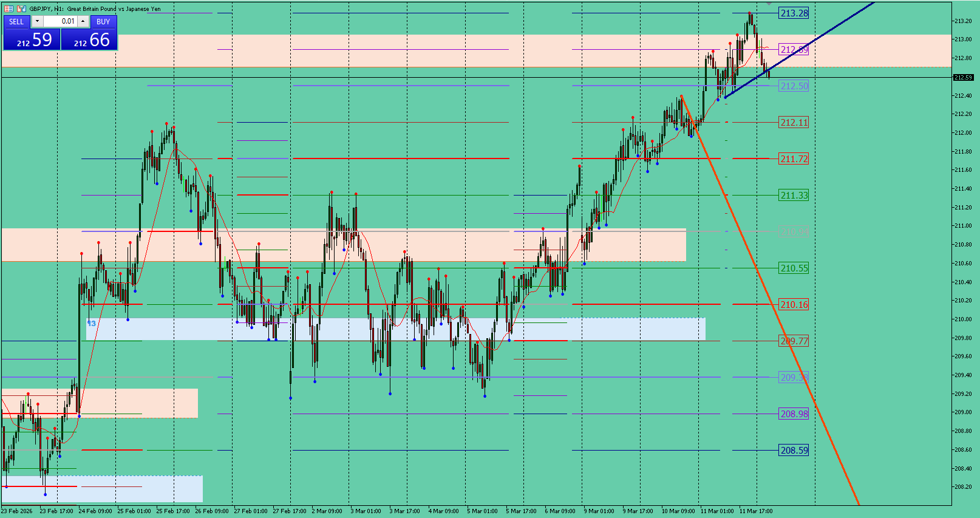Select the 208.98 price level label
This screenshot has height=518, width=980.
tap(794, 414)
